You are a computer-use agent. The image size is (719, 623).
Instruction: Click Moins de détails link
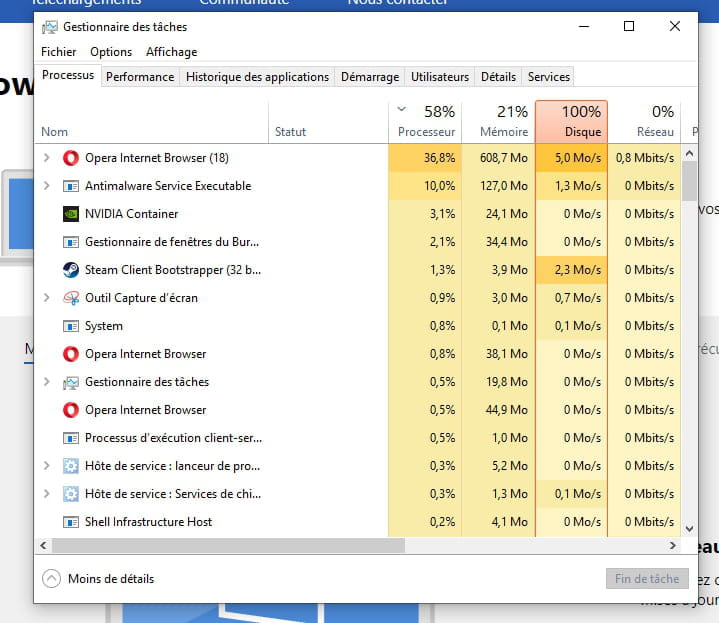[x=111, y=579]
